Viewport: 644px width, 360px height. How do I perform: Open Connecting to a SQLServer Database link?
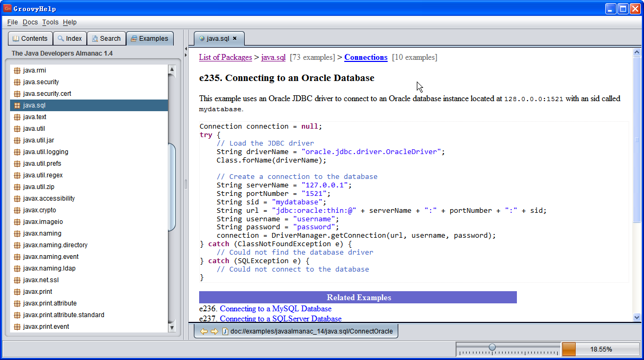click(281, 319)
